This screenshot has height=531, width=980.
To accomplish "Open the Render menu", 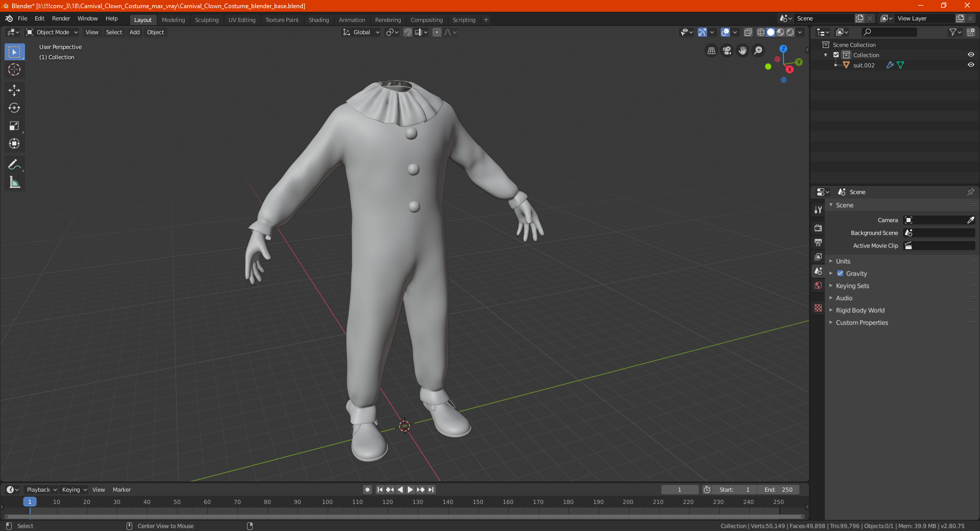I will tap(61, 18).
